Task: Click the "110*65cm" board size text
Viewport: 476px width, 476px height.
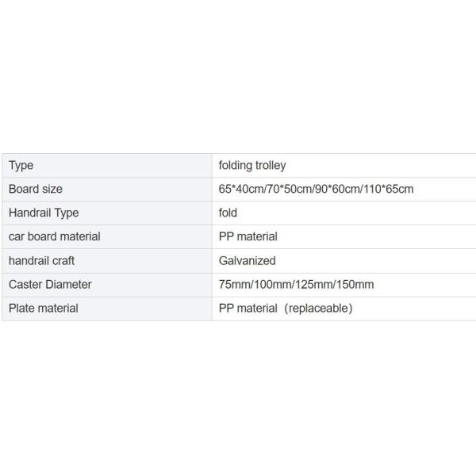Action: 388,190
